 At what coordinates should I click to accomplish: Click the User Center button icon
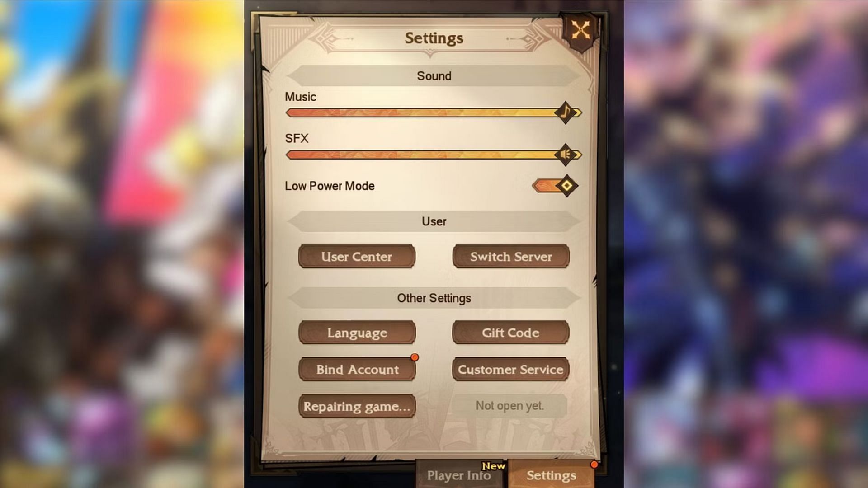pos(356,256)
